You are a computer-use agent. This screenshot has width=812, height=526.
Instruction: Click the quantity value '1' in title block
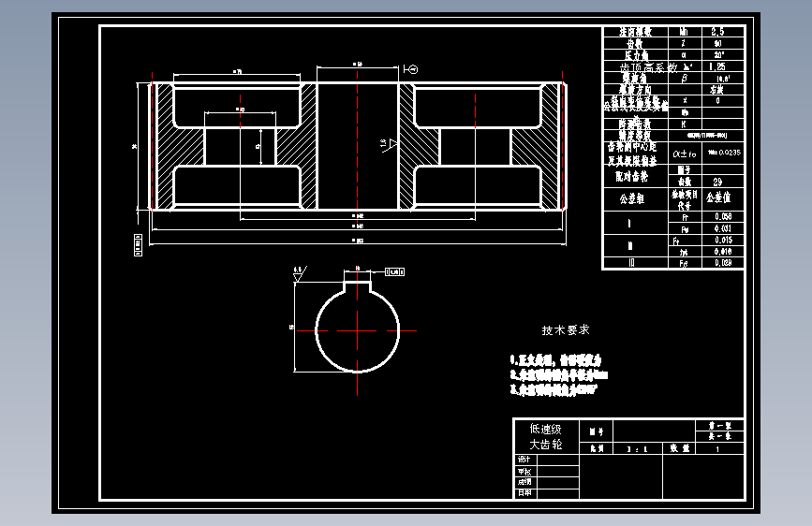pyautogui.click(x=717, y=449)
